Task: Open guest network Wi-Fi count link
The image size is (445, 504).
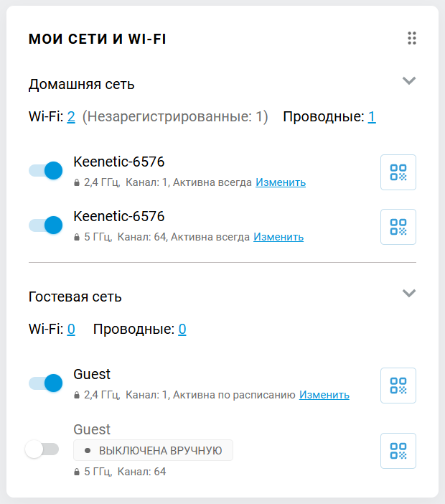Action: (x=71, y=330)
